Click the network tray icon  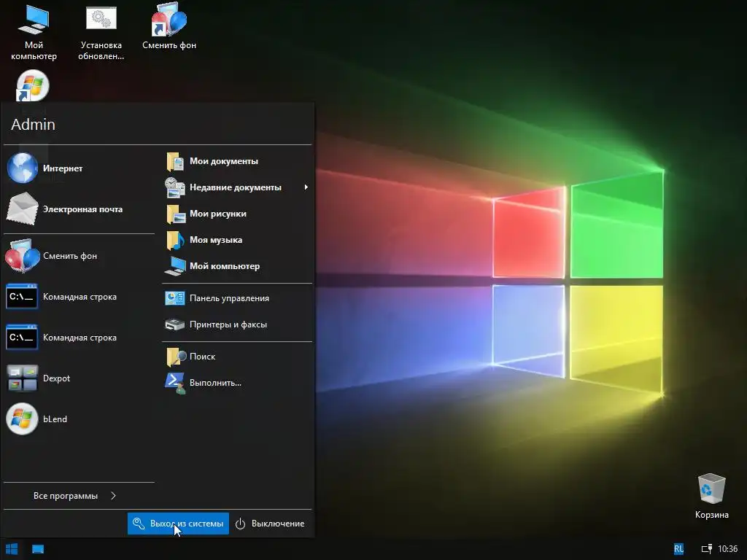[x=706, y=549]
